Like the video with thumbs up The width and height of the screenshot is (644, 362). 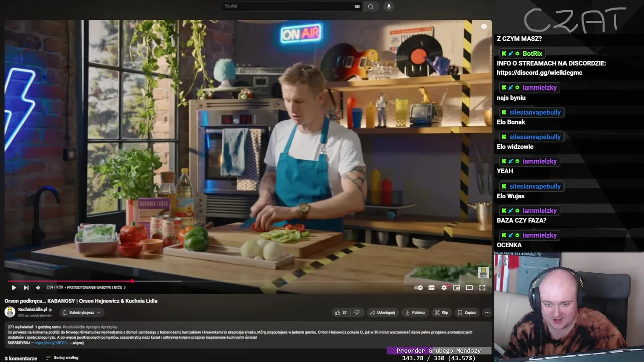click(x=341, y=312)
